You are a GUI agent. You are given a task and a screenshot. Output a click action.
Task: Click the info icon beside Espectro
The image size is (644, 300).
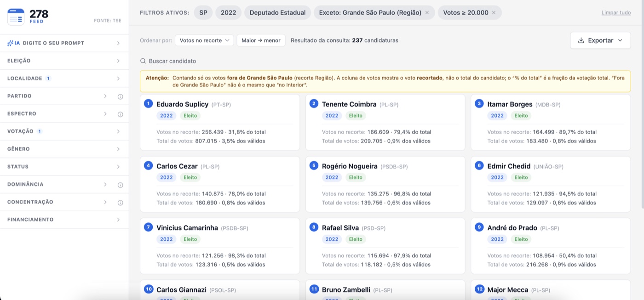[x=120, y=114]
